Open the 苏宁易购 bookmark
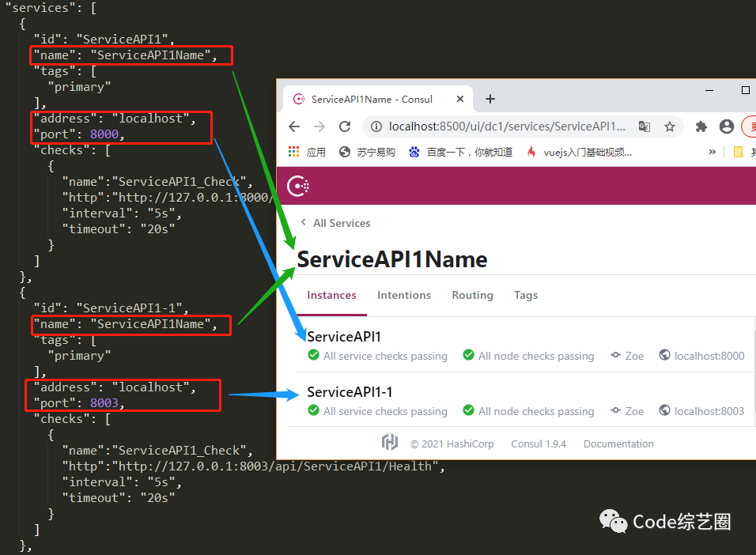The width and height of the screenshot is (756, 555). [367, 153]
